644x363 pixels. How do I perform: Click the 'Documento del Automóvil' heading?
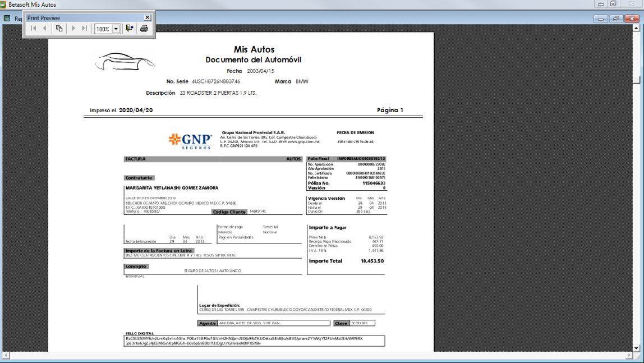254,60
